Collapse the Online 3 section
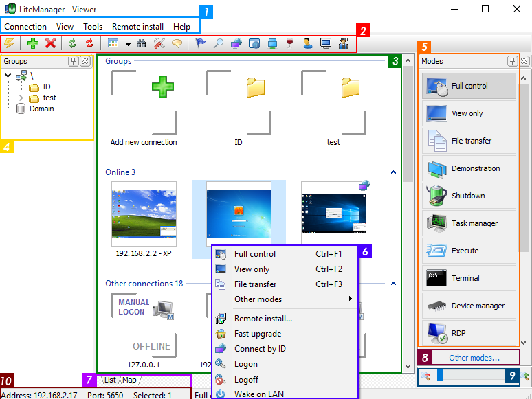Viewport: 532px width, 399px height. [x=393, y=172]
